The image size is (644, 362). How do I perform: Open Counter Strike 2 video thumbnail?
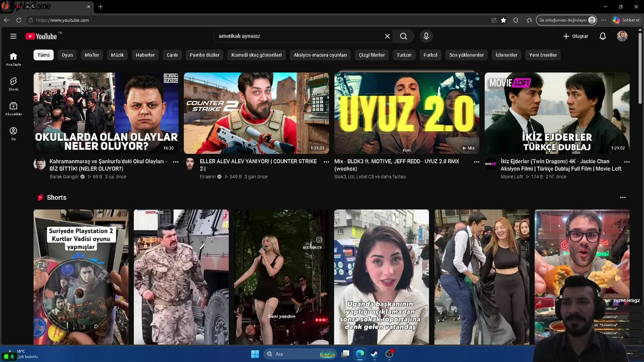[x=257, y=113]
